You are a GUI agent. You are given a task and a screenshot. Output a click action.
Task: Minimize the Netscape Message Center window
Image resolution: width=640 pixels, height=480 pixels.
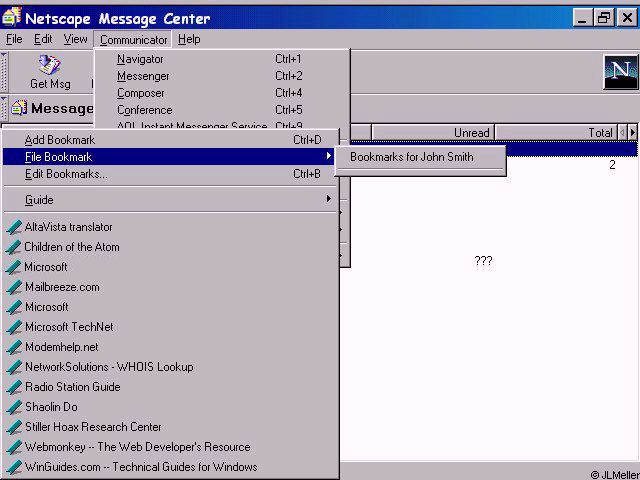tap(582, 18)
